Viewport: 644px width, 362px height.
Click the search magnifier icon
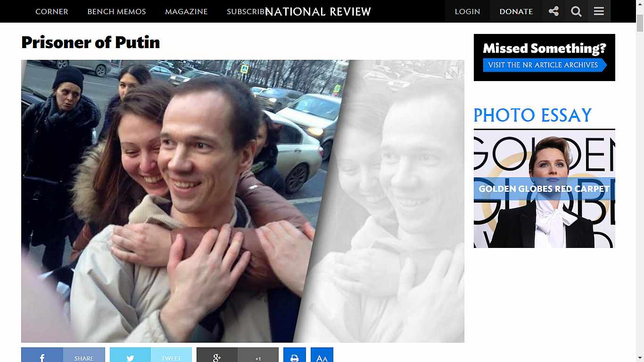(x=576, y=11)
